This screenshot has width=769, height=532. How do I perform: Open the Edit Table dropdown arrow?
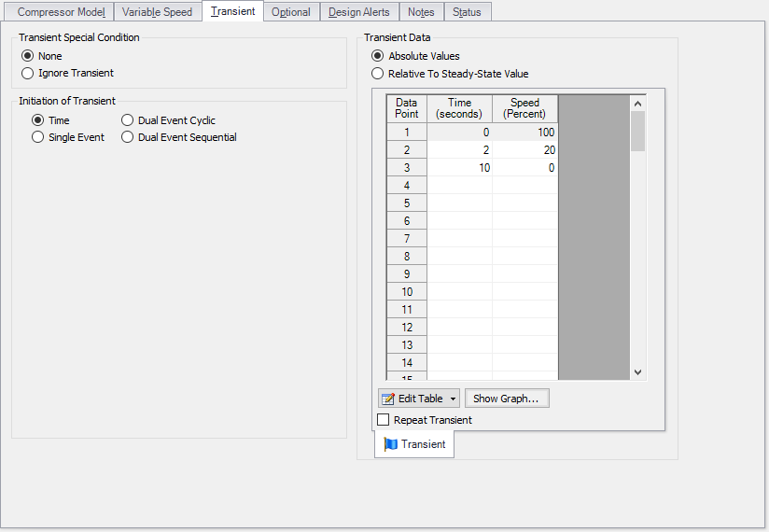point(453,399)
